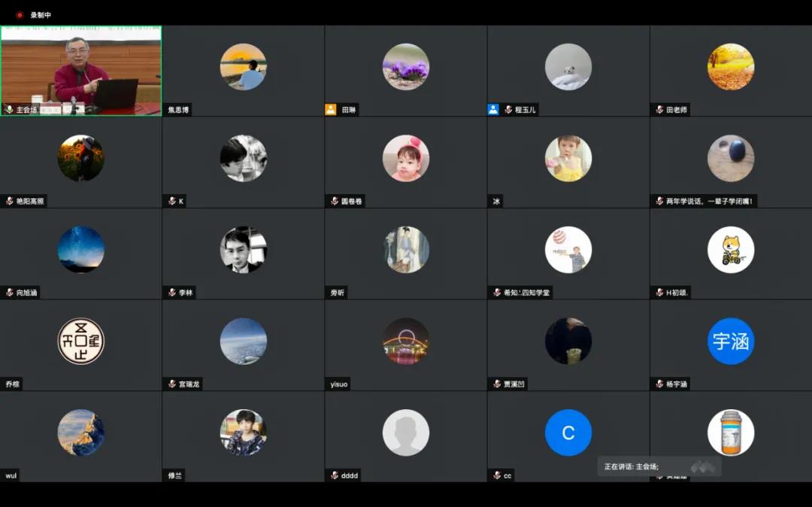Click the muted mic icon beside 杨宇涵
Image resolution: width=812 pixels, height=507 pixels.
point(659,384)
